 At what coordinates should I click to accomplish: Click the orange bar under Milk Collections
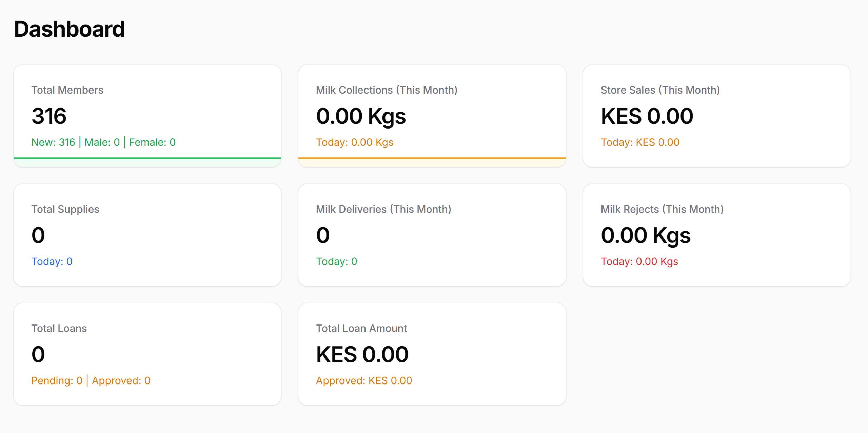(432, 158)
